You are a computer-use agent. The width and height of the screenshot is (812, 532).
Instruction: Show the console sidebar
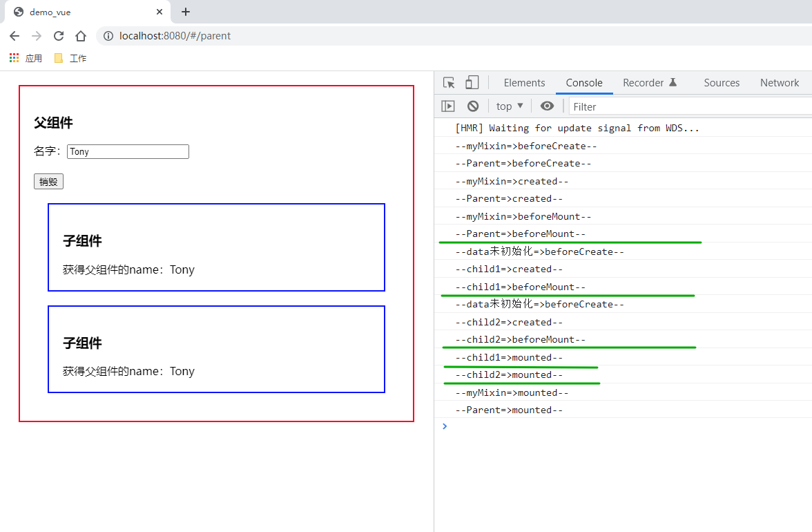448,106
